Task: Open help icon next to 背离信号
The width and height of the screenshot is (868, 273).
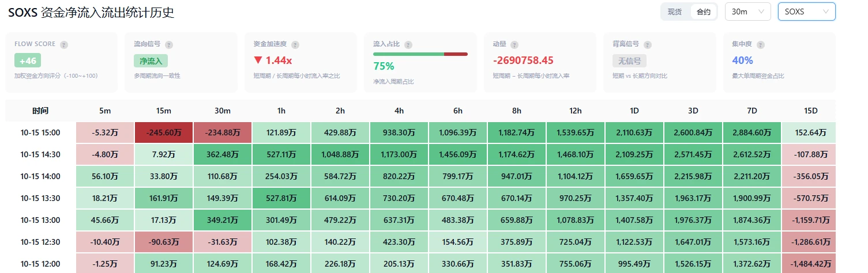Action: pyautogui.click(x=647, y=44)
